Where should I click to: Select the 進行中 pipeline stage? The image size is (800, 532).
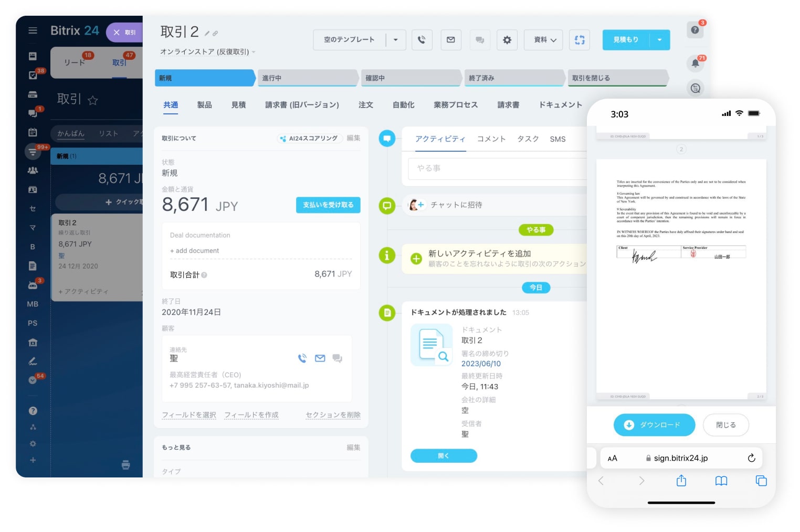tap(308, 78)
